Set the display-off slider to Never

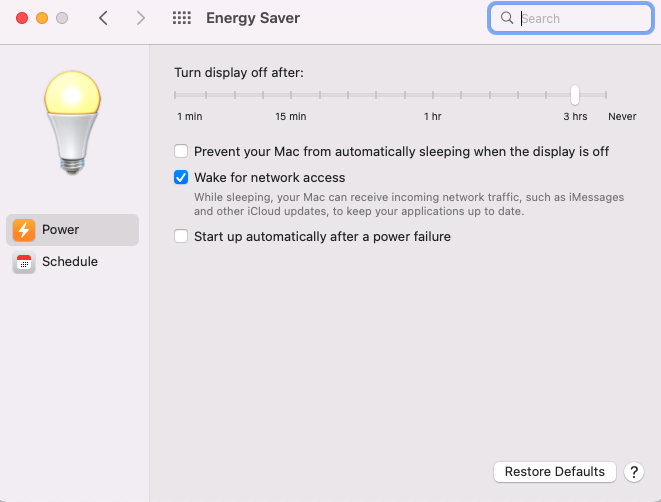point(606,95)
